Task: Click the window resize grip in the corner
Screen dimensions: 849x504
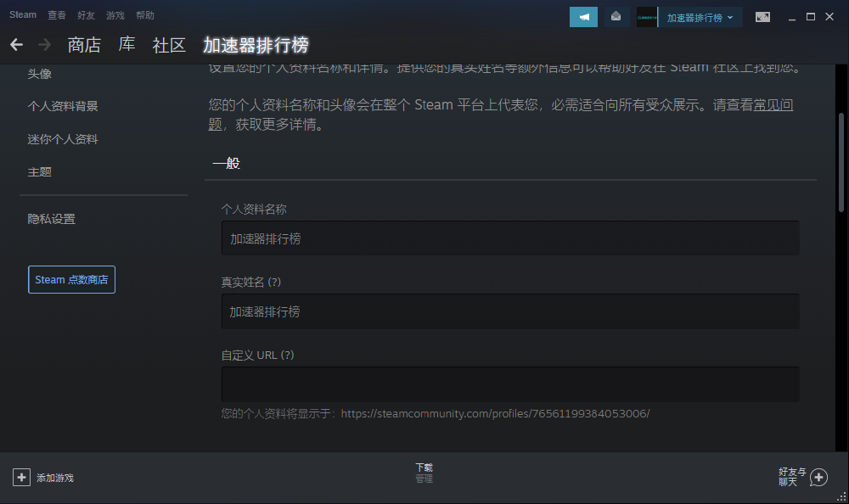Action: coord(842,497)
